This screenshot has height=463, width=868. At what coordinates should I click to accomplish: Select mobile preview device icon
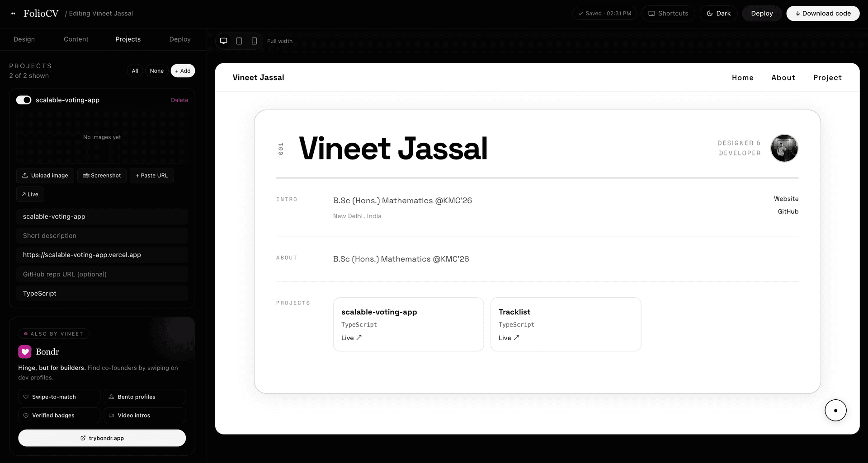255,41
